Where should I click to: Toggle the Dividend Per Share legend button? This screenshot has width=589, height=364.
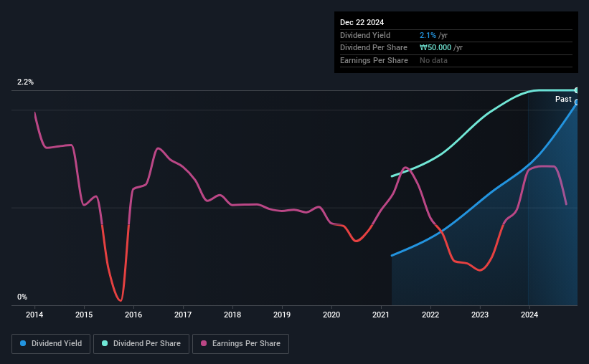pyautogui.click(x=141, y=344)
